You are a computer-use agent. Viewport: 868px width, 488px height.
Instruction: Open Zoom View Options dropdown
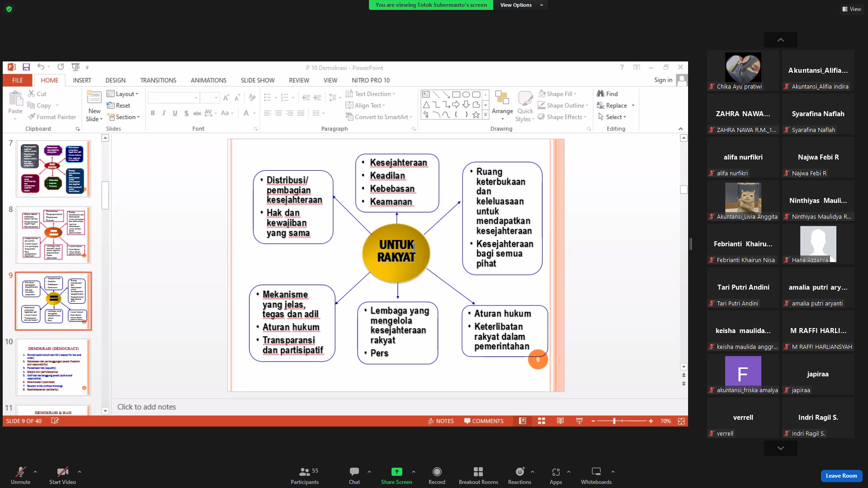tap(521, 5)
